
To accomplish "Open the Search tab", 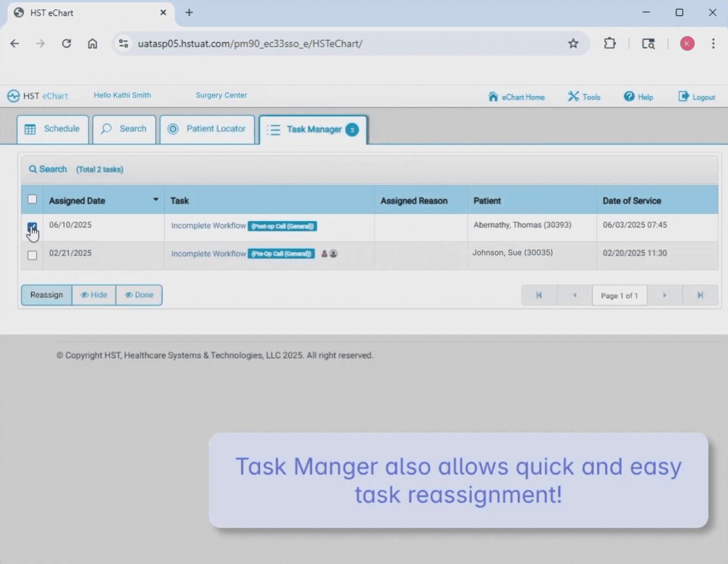I will tap(124, 129).
